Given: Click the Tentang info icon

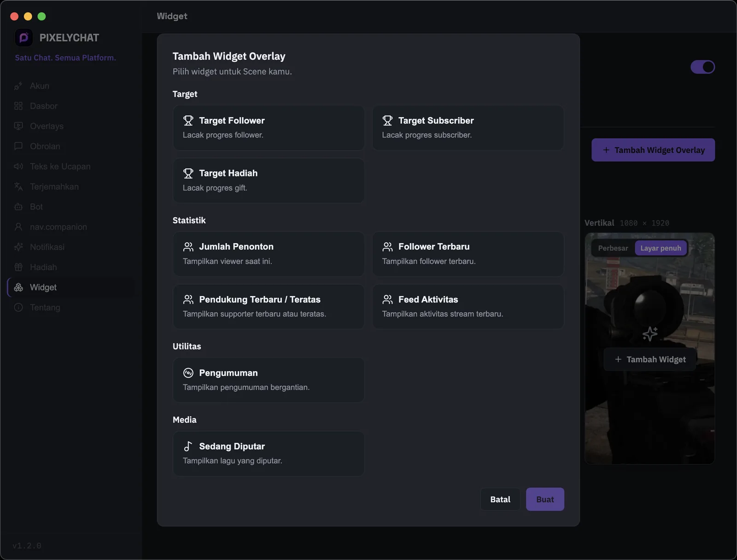Looking at the screenshot, I should pos(18,307).
